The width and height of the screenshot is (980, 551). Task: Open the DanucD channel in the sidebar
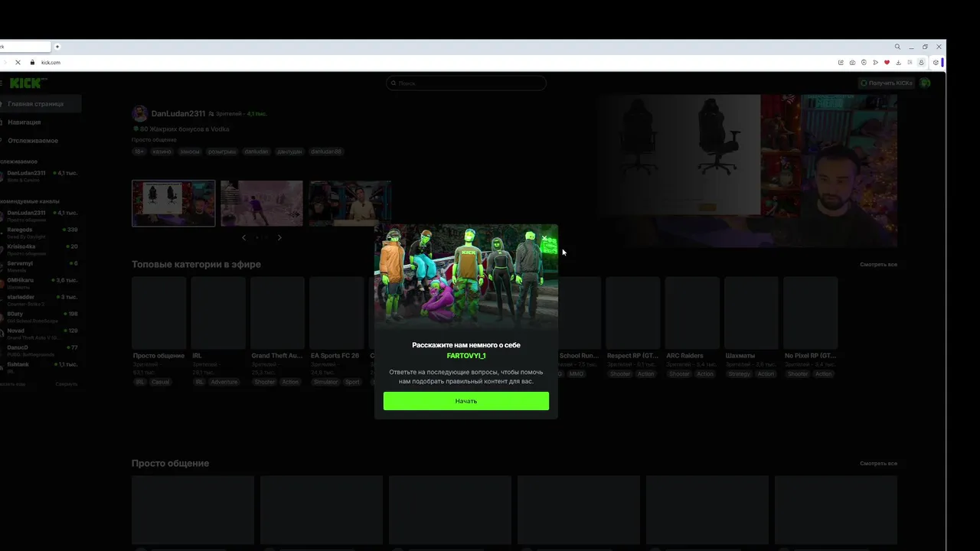point(40,350)
